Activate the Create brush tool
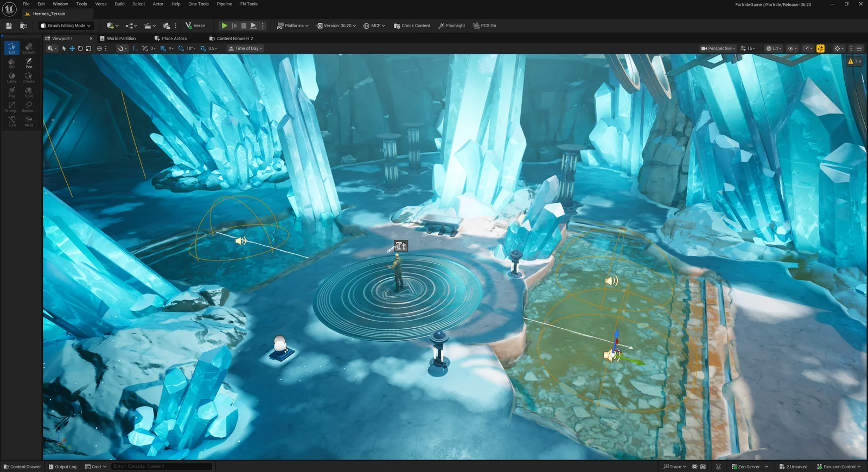Image resolution: width=868 pixels, height=472 pixels. tap(29, 78)
